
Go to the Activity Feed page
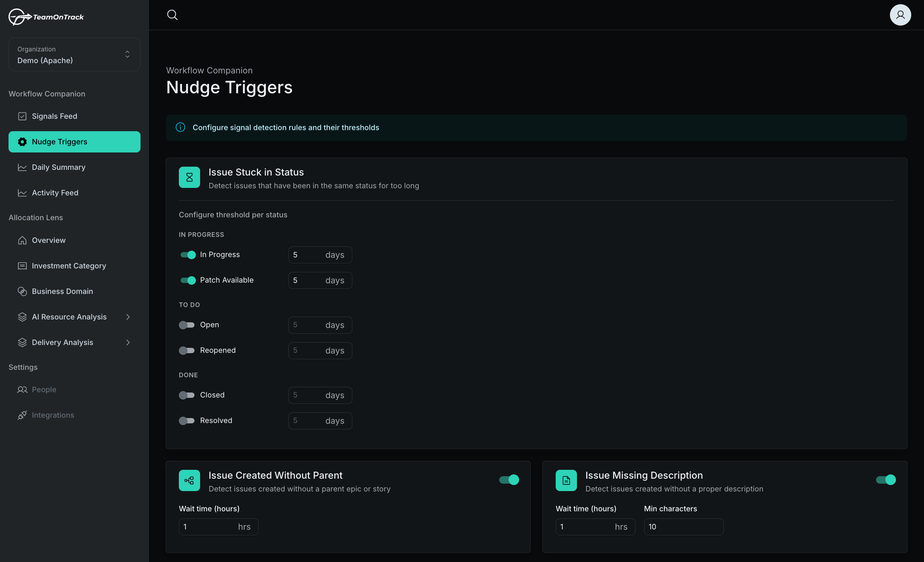[55, 193]
